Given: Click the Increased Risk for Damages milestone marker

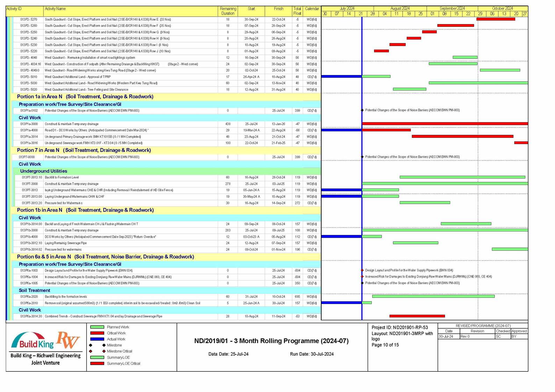Looking at the screenshot, I should 362,277.
